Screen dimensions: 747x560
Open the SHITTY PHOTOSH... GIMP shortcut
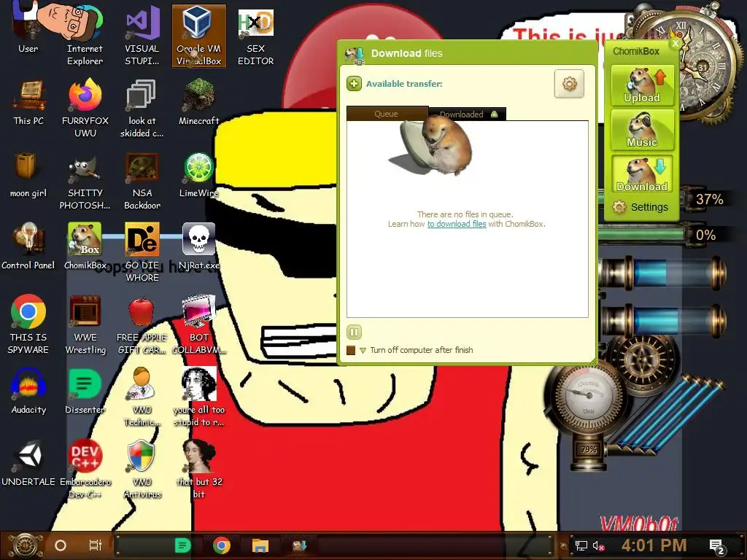(x=85, y=181)
